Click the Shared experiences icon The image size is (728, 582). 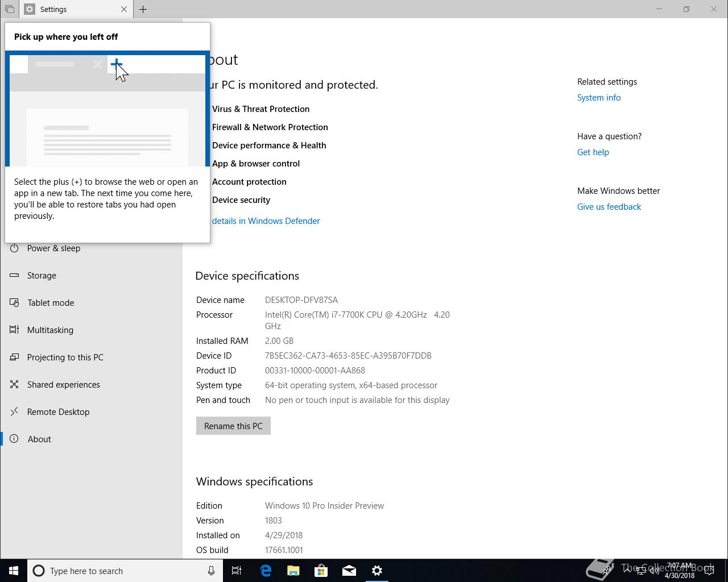14,384
